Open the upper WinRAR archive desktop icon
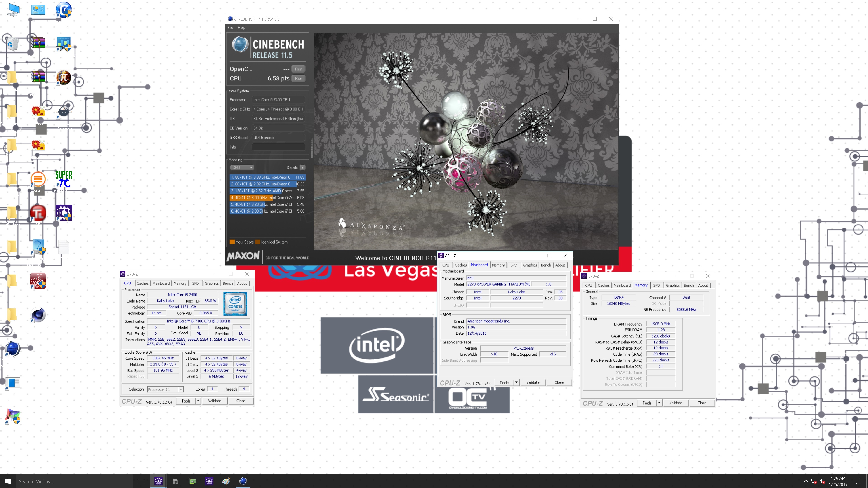Viewport: 868px width, 488px height. pos(38,43)
